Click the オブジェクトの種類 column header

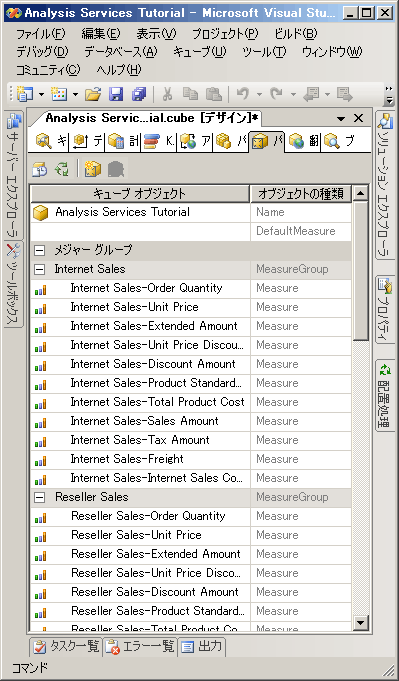tap(301, 194)
